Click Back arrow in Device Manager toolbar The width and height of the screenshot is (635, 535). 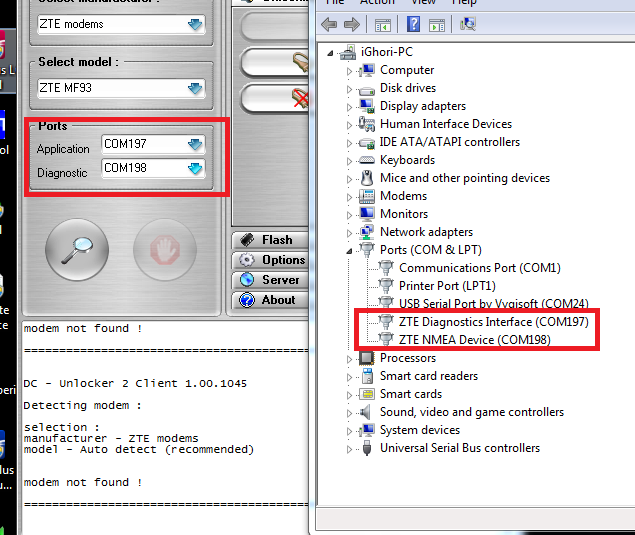click(329, 24)
